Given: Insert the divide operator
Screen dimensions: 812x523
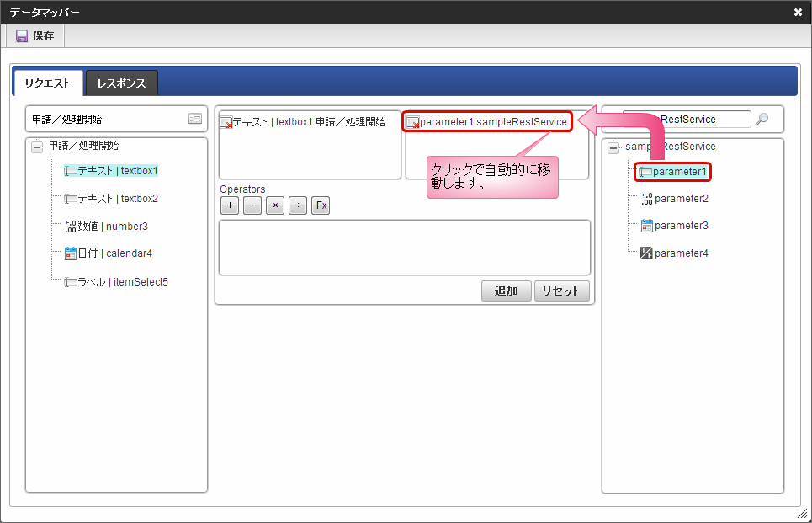Looking at the screenshot, I should tap(298, 205).
